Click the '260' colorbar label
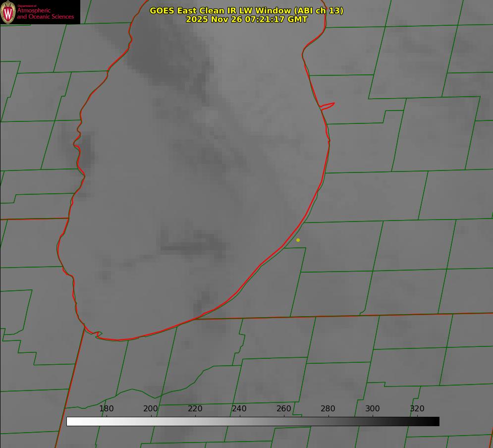This screenshot has height=448, width=493. tap(283, 408)
